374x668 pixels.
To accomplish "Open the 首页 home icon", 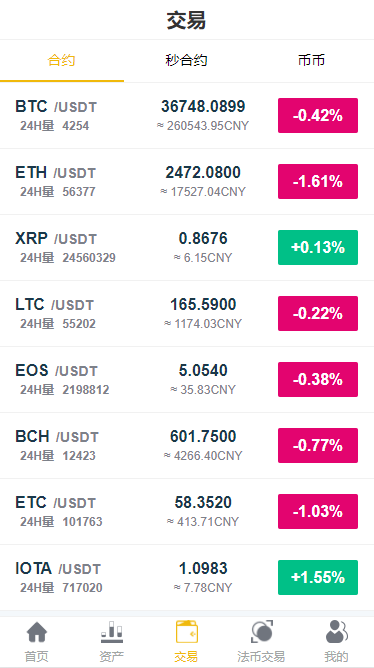I will pyautogui.click(x=37, y=632).
